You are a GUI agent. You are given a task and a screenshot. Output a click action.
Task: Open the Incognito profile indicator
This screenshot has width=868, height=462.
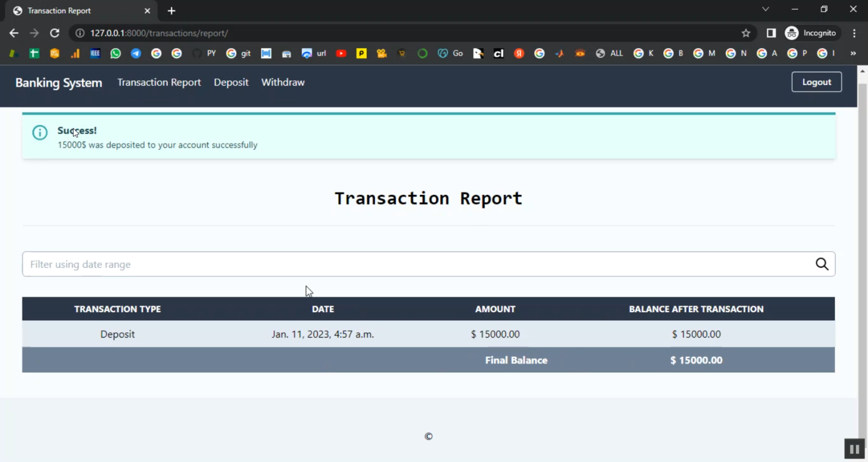point(811,33)
